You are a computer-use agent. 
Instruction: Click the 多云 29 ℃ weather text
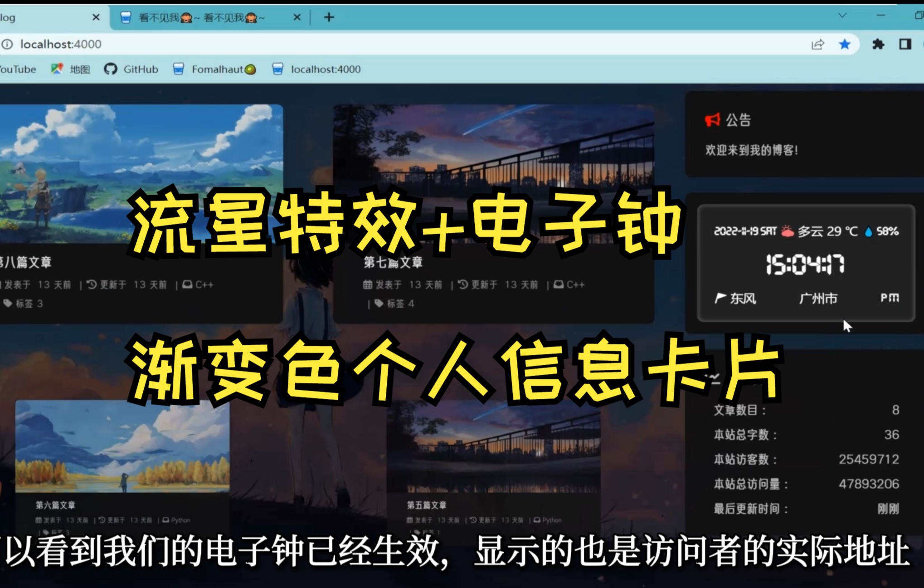828,231
